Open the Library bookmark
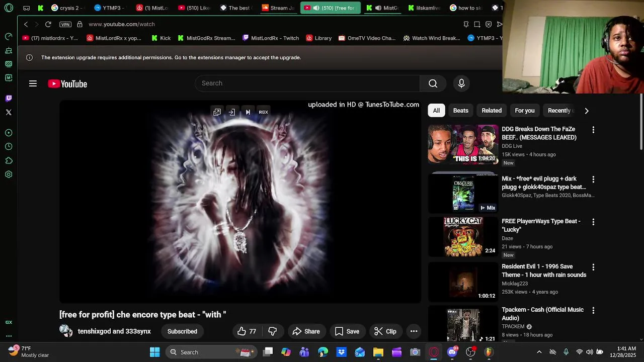 [318, 38]
